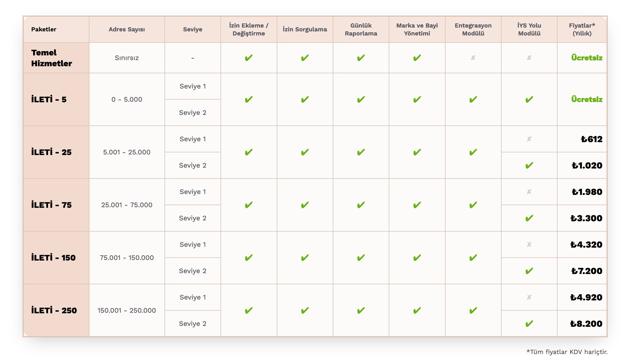Click the 25.001 - 75.000 address range cell
Viewport: 625px width, 364px height.
click(x=127, y=205)
